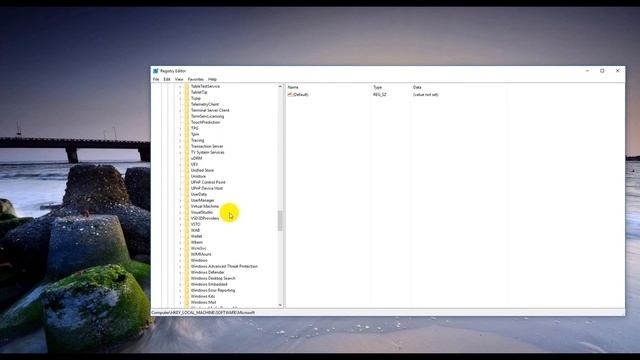The height and width of the screenshot is (360, 640).
Task: Click the folder icon beside TouchPrediction
Action: (187, 122)
